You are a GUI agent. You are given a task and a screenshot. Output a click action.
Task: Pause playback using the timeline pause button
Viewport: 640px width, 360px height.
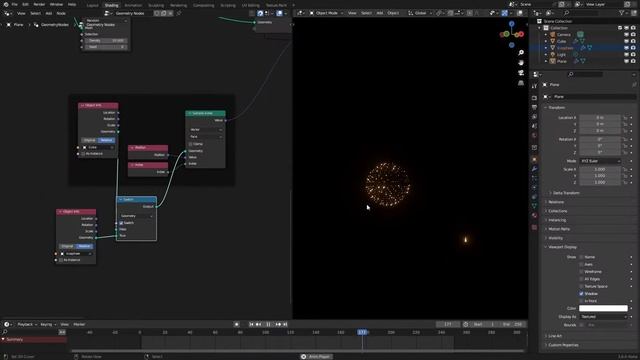pyautogui.click(x=268, y=324)
